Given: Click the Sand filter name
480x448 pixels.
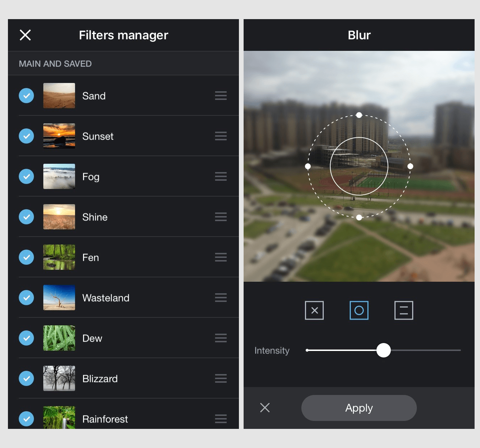Looking at the screenshot, I should coord(94,96).
